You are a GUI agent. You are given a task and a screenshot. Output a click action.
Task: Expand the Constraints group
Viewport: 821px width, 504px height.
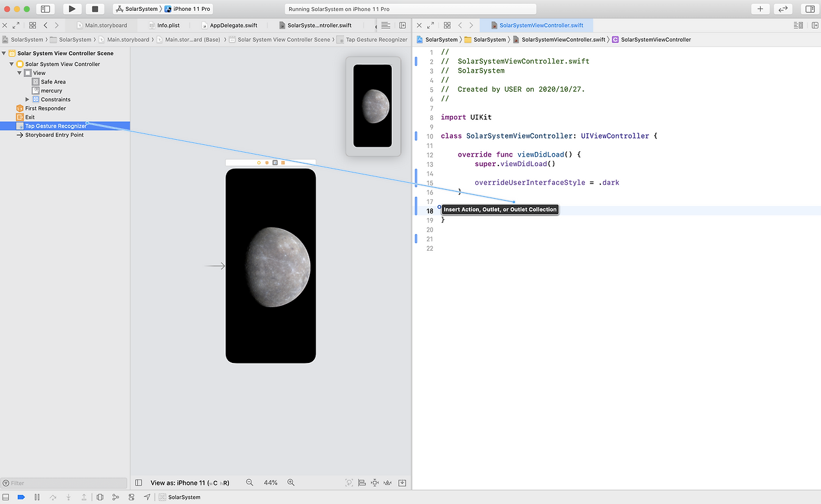point(27,99)
